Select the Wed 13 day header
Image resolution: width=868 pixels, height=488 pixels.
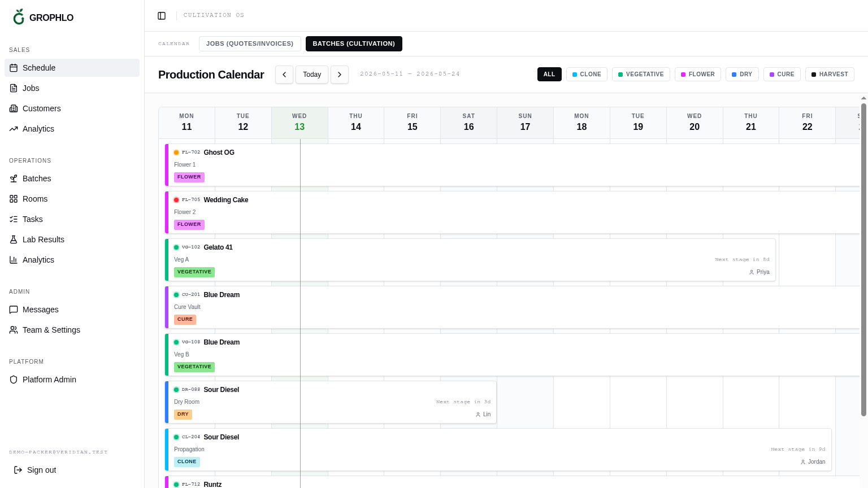[x=300, y=123]
